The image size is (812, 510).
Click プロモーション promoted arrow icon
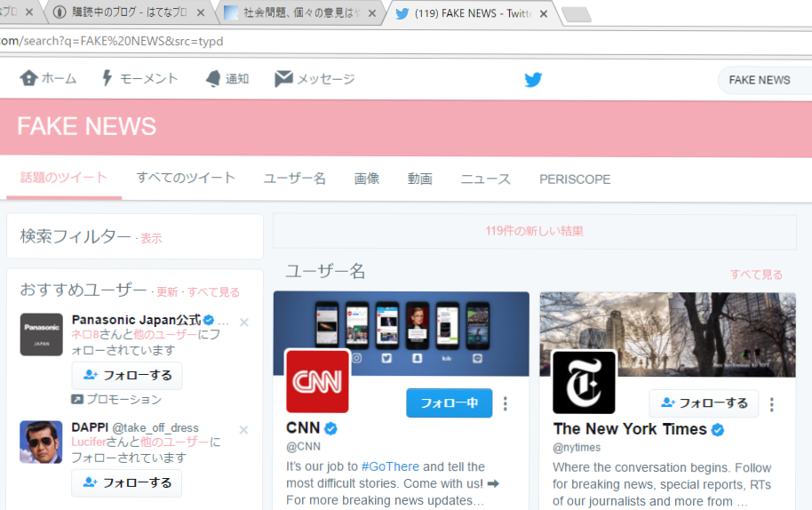[x=76, y=399]
